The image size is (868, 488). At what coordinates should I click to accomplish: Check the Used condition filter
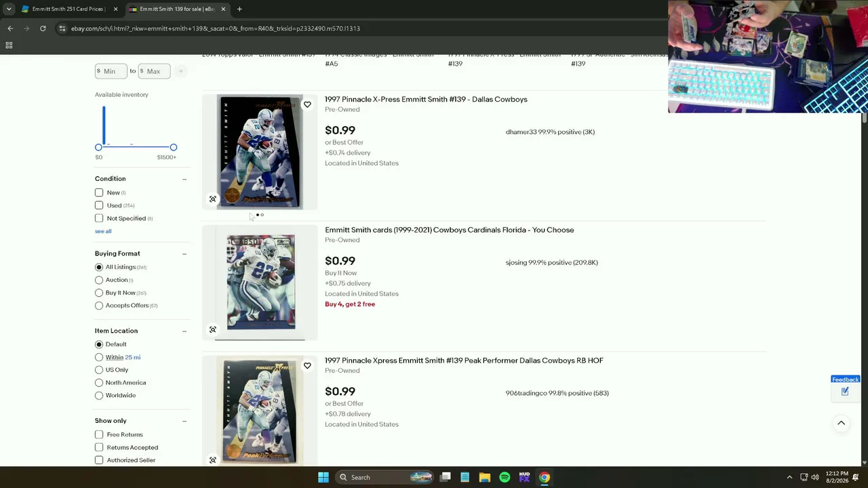[x=99, y=205]
